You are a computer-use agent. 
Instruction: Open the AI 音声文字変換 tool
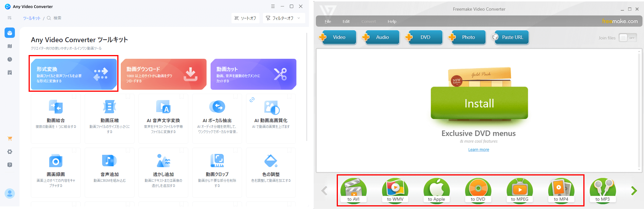click(x=163, y=119)
